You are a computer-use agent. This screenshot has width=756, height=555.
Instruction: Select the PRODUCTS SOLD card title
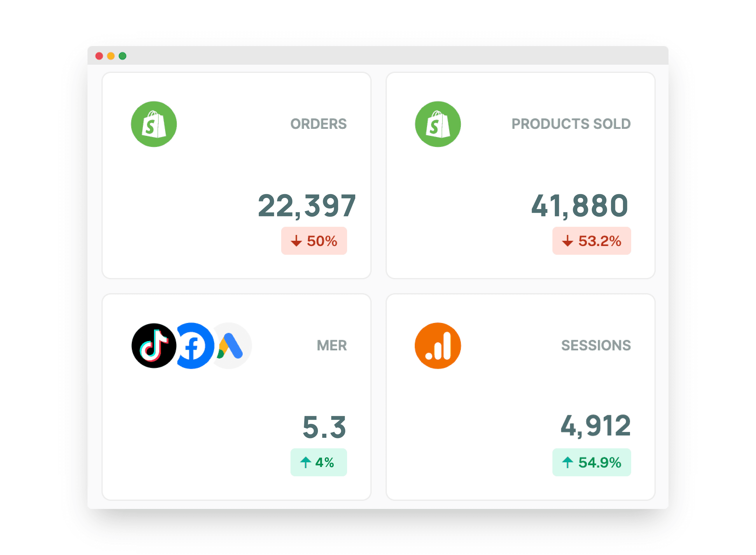pyautogui.click(x=570, y=124)
